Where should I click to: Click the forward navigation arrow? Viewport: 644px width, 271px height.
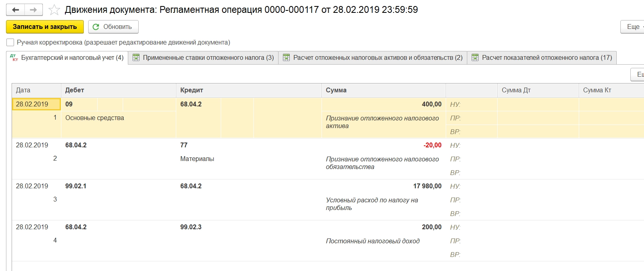34,10
